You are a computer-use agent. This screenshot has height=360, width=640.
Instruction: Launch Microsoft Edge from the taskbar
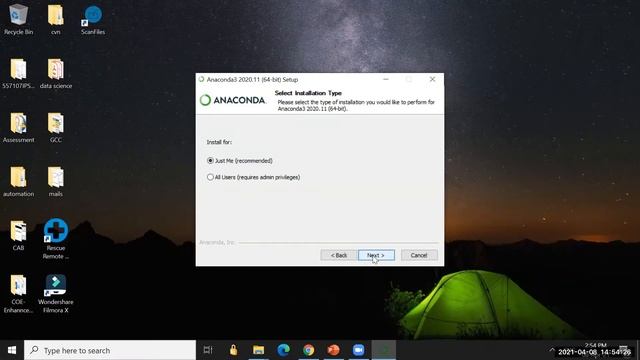point(283,350)
